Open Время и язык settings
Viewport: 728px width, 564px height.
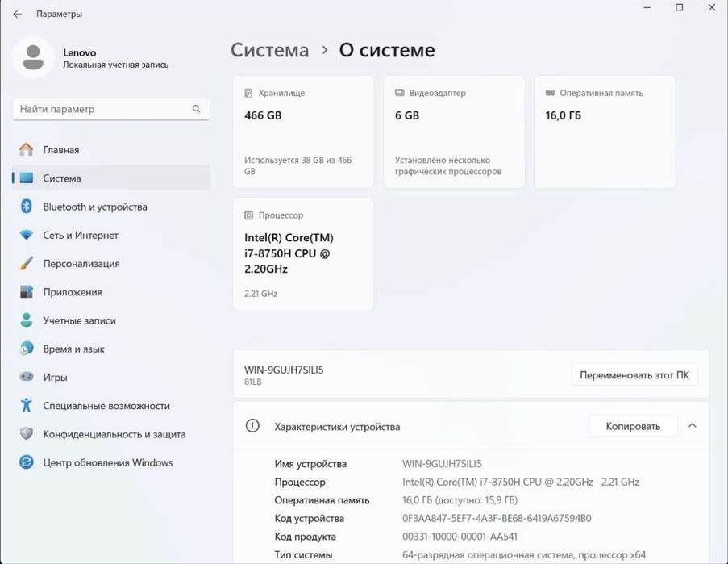tap(111, 349)
